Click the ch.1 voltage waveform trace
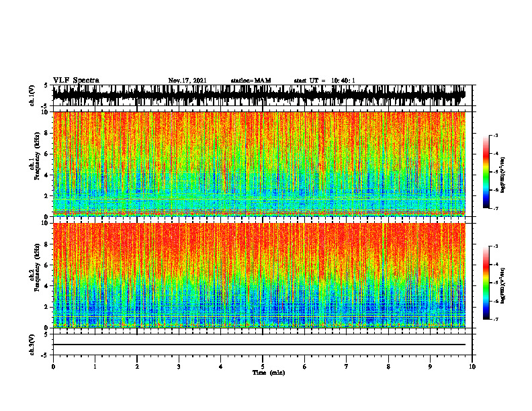Screen dimensions: 532x411 (259, 95)
